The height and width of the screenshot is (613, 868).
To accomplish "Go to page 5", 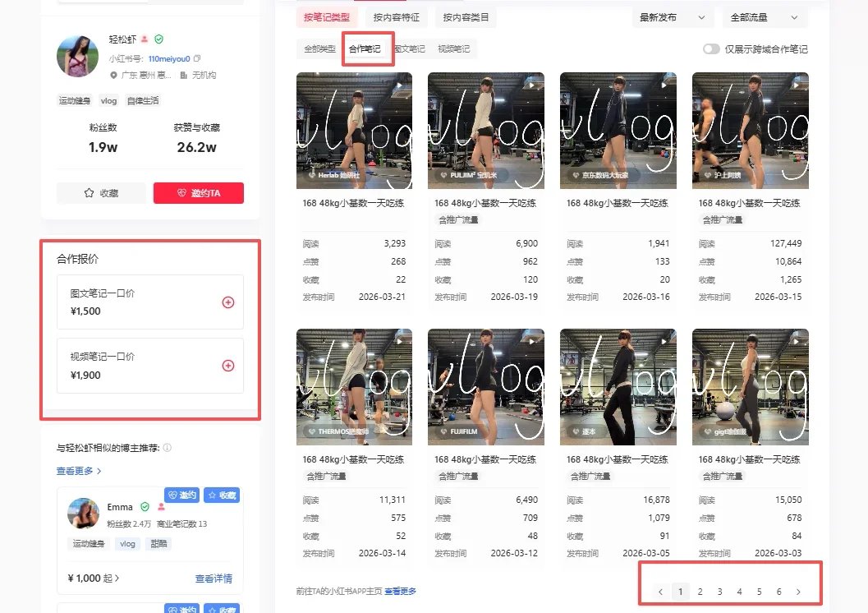I will [759, 592].
